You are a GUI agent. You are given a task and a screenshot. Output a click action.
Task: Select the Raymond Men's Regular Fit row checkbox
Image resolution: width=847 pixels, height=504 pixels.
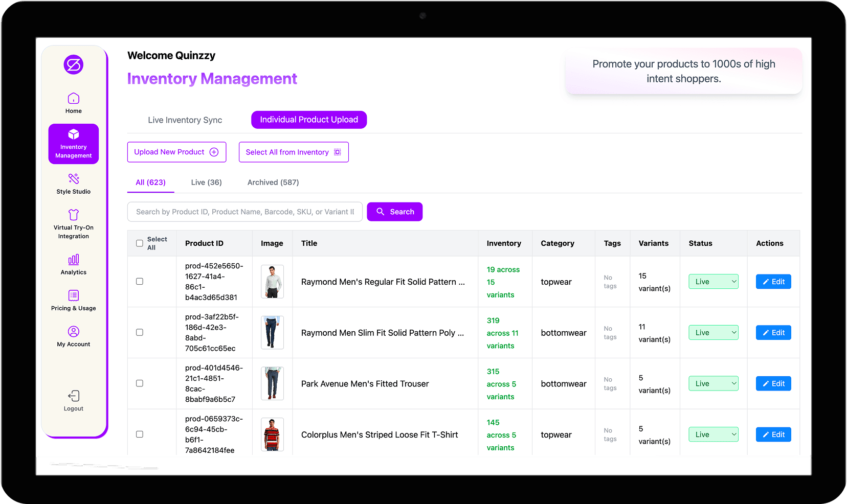point(139,281)
